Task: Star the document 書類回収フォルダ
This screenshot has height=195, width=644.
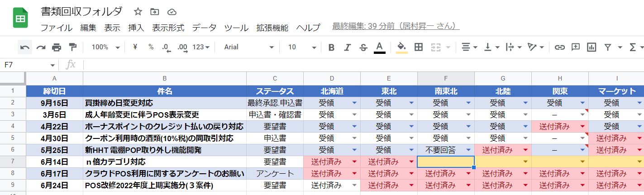Action: click(x=138, y=11)
